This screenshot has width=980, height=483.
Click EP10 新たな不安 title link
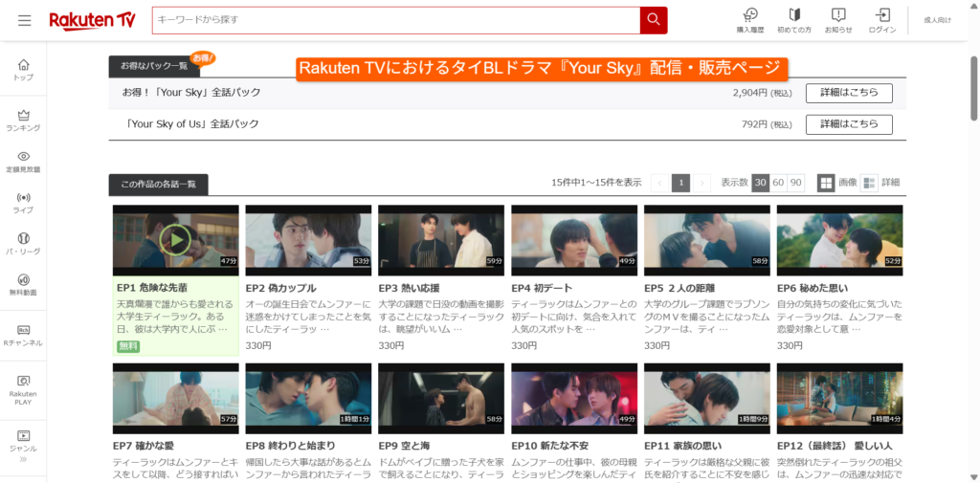point(550,446)
